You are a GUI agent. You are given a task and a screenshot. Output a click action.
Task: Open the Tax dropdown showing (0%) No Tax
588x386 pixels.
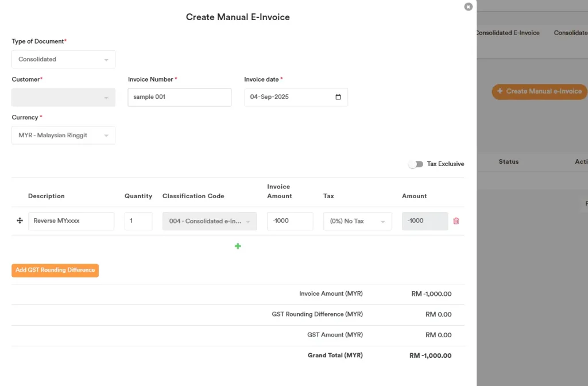[x=357, y=221]
